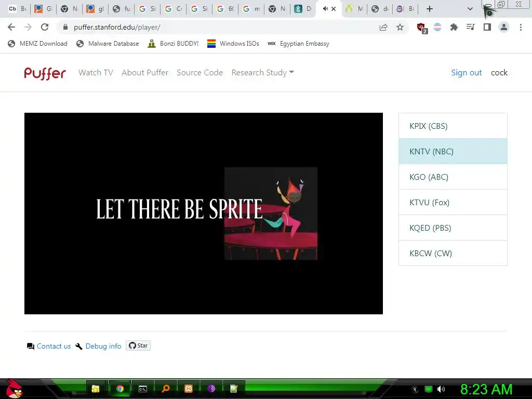
Task: Click the Chrome taskbar icon
Action: point(120,389)
